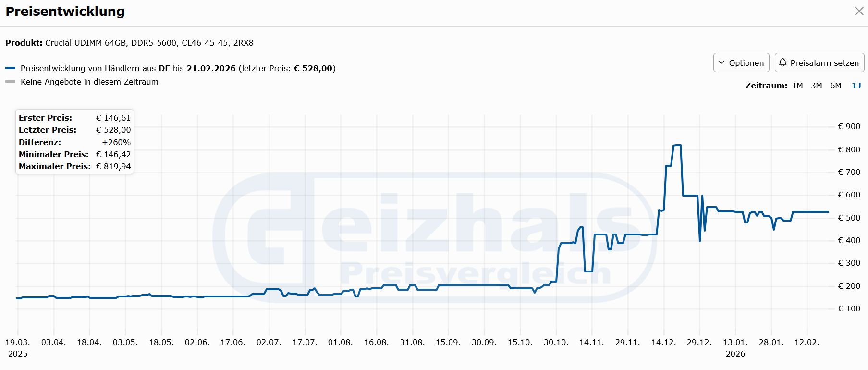Click the Differenz +260% value

(x=116, y=142)
